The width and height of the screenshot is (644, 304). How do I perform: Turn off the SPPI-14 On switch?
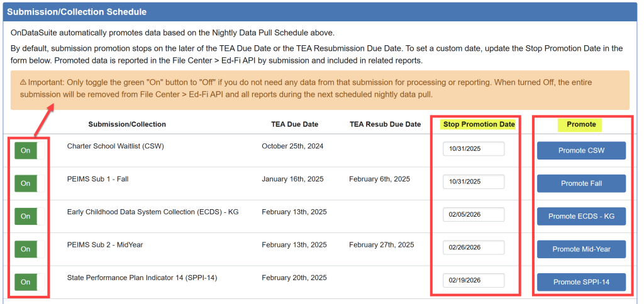coord(26,282)
